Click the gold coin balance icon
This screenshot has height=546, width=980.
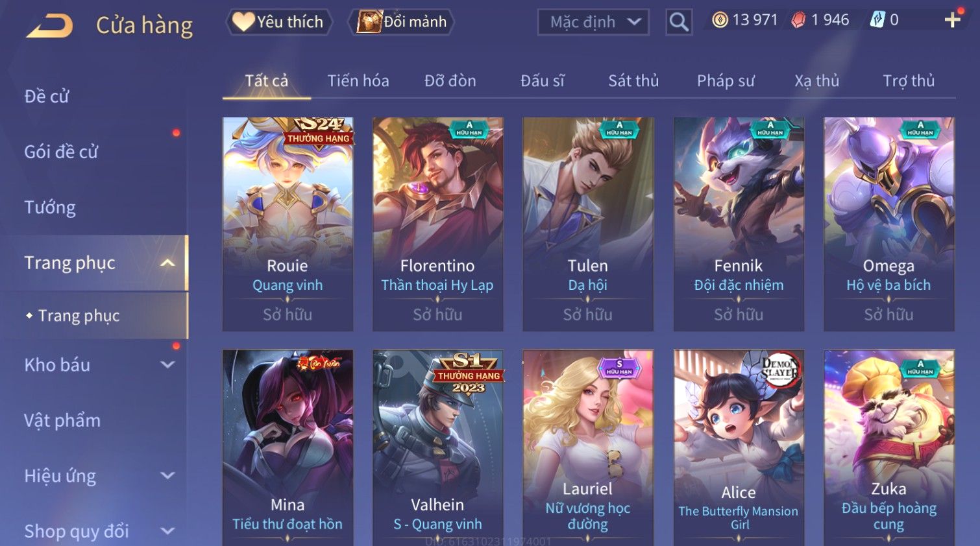720,20
